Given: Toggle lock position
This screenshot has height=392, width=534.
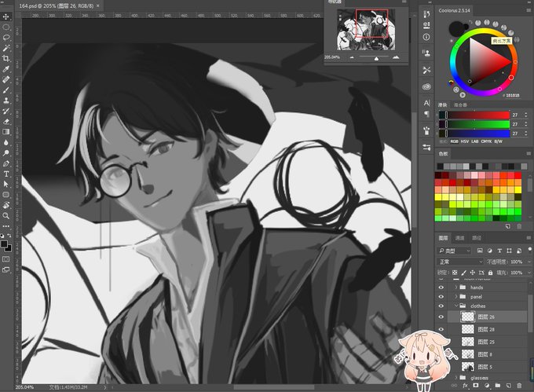Looking at the screenshot, I should [473, 273].
